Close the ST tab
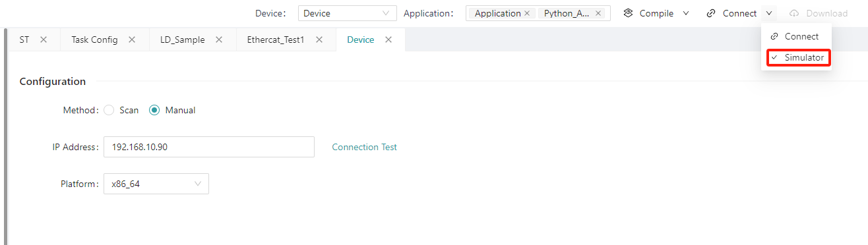 (x=44, y=40)
